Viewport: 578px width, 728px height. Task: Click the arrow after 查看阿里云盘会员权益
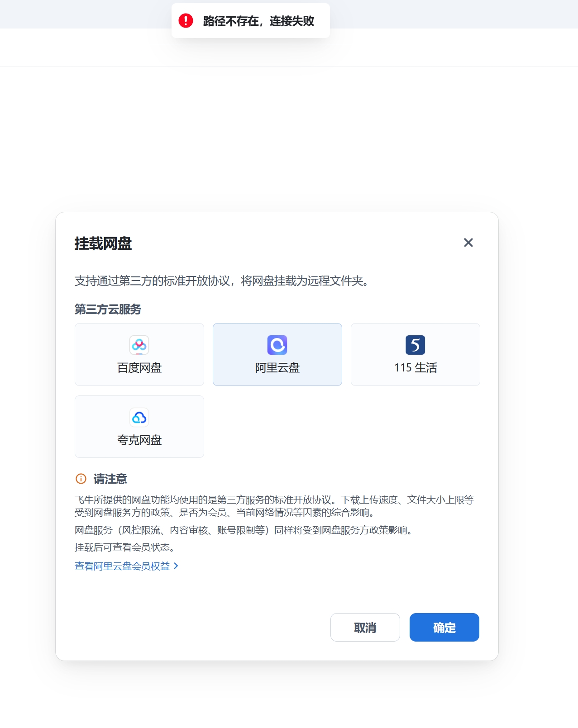point(176,566)
